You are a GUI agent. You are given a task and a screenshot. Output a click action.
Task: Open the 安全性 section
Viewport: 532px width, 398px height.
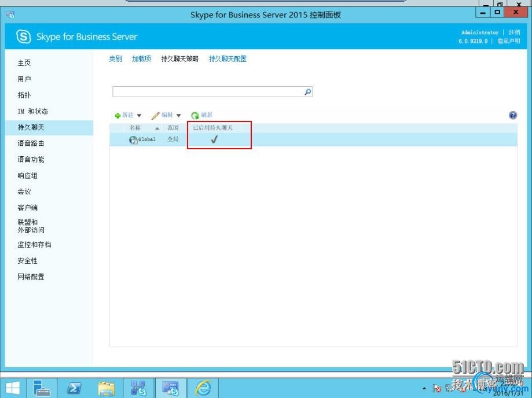pos(27,261)
